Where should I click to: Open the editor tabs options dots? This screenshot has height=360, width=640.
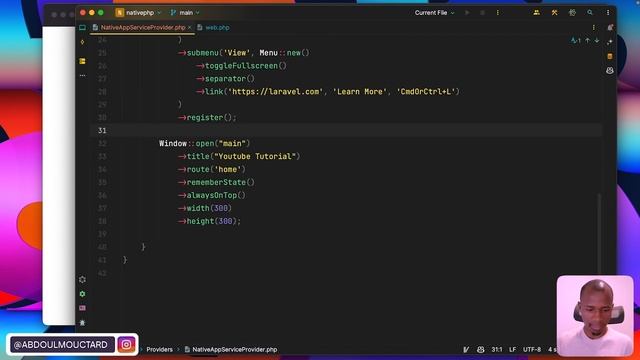pos(593,28)
